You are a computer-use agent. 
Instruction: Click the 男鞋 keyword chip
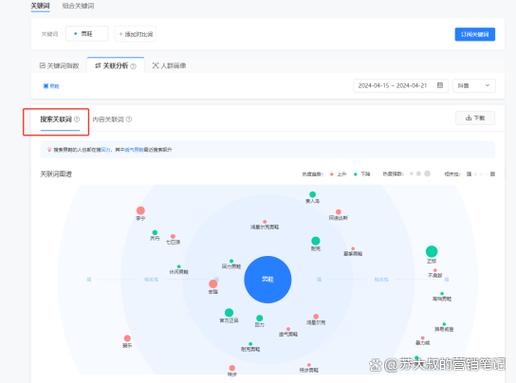coord(87,34)
